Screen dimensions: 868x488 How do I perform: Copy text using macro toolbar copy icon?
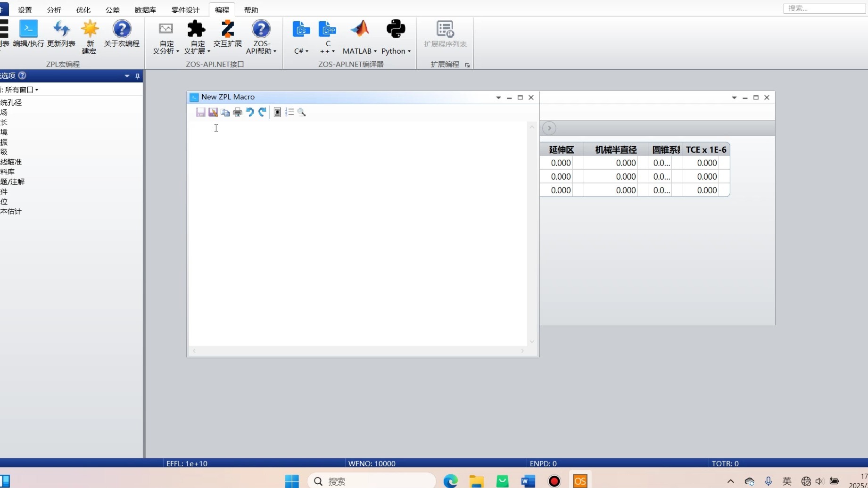coord(225,112)
